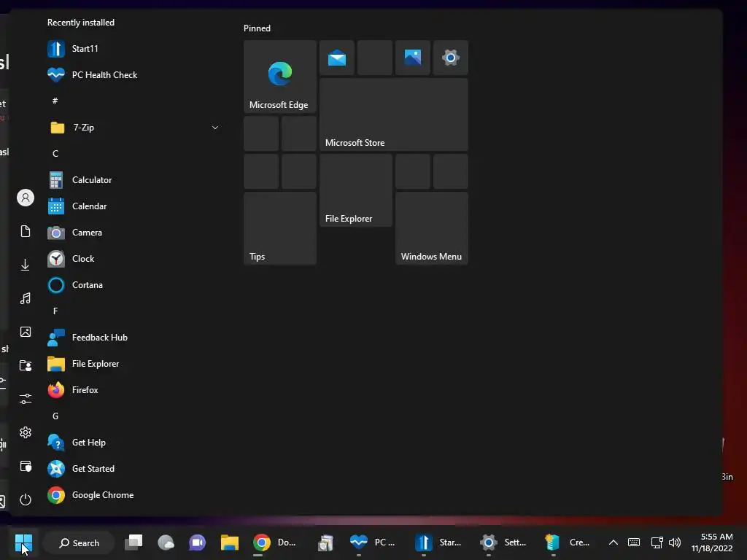Open the Microsoft Edge pinned tile
This screenshot has width=747, height=560.
279,77
